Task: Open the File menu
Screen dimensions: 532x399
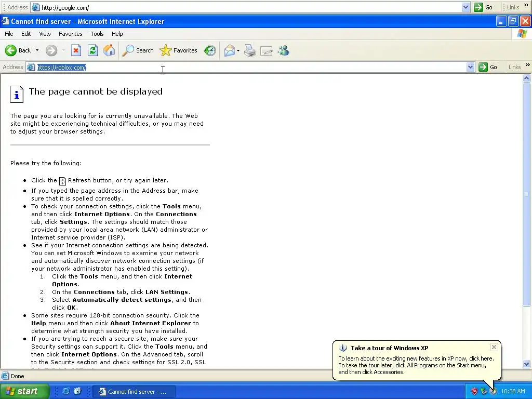Action: pyautogui.click(x=9, y=34)
